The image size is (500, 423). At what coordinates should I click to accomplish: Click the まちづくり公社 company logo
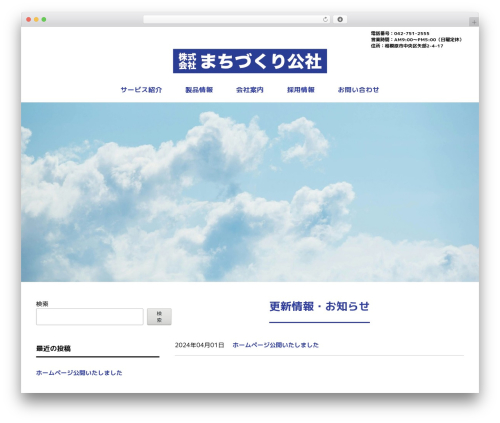pyautogui.click(x=250, y=61)
